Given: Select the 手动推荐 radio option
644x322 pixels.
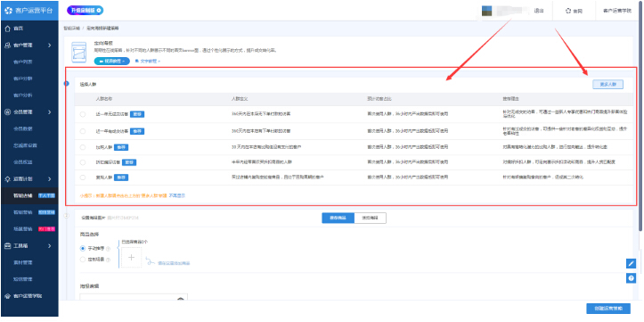Looking at the screenshot, I should [83, 248].
